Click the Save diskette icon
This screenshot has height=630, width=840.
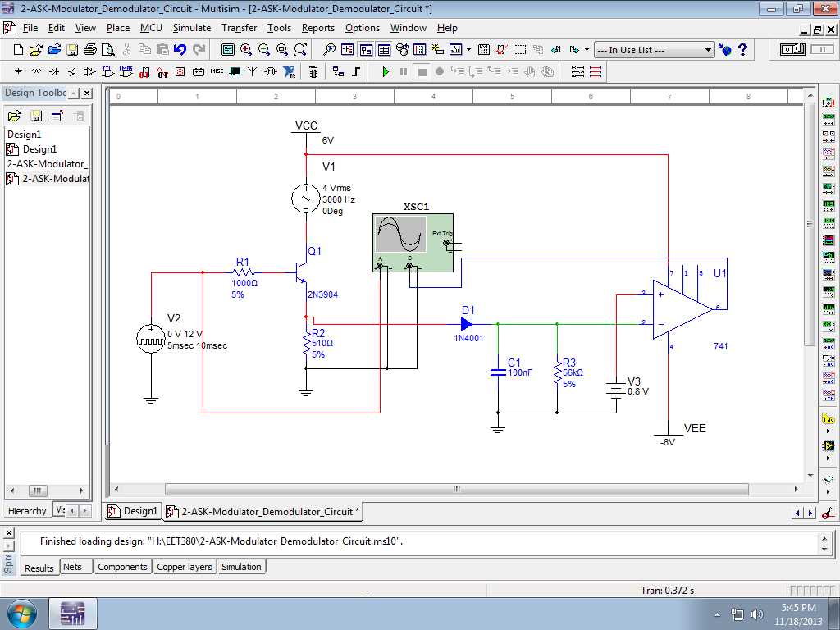point(72,50)
